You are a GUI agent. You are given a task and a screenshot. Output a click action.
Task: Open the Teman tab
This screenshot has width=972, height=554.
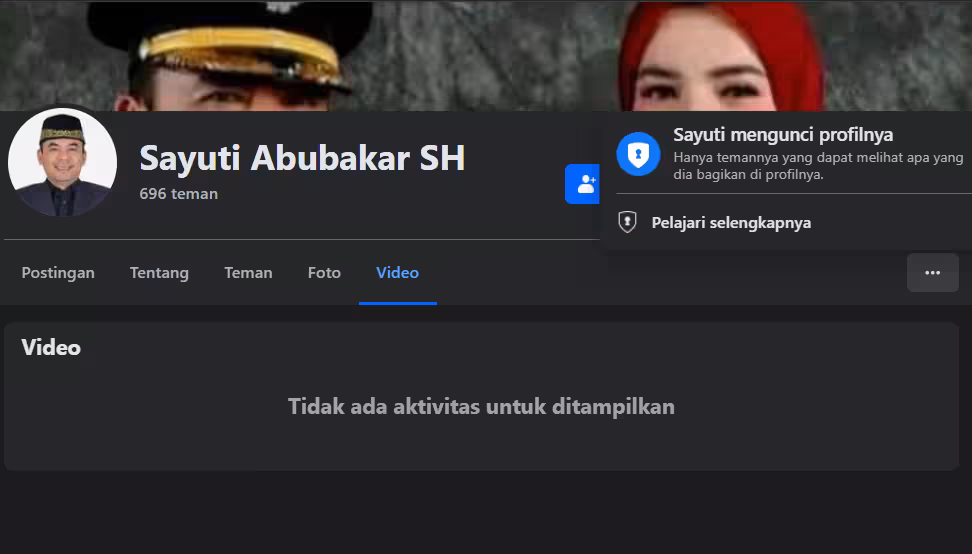pos(248,273)
